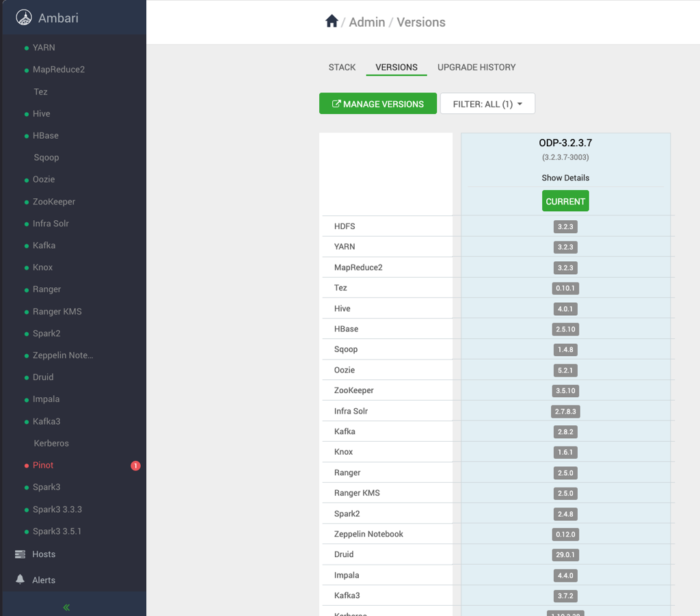Select Infra Solr in sidebar
This screenshot has width=700, height=616.
(x=51, y=223)
